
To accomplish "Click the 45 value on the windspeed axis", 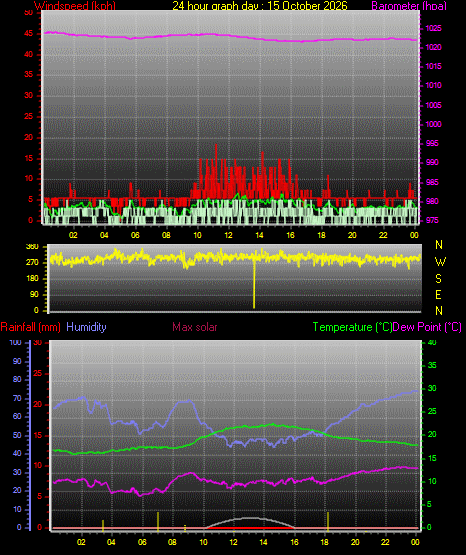I will tap(29, 34).
